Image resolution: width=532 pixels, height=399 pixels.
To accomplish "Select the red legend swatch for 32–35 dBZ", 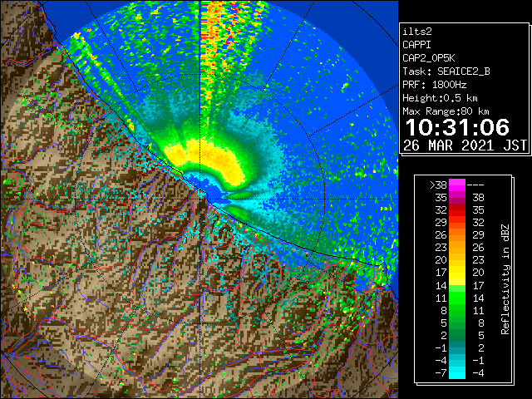I will click(457, 210).
